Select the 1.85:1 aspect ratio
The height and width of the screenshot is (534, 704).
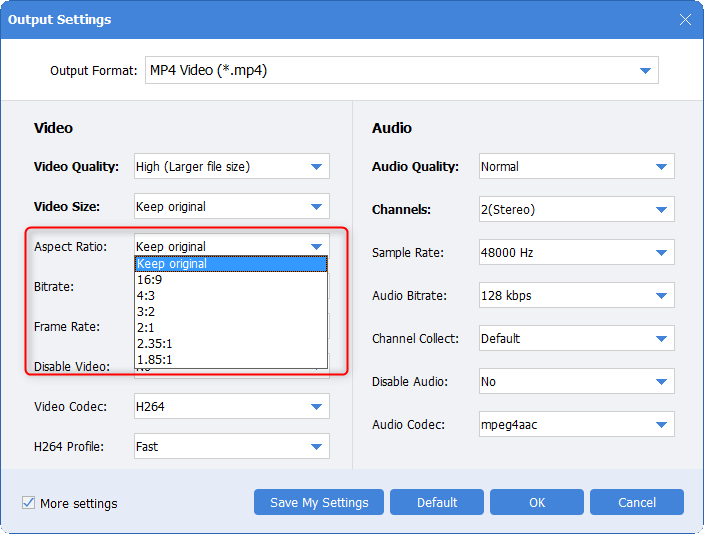(x=231, y=360)
